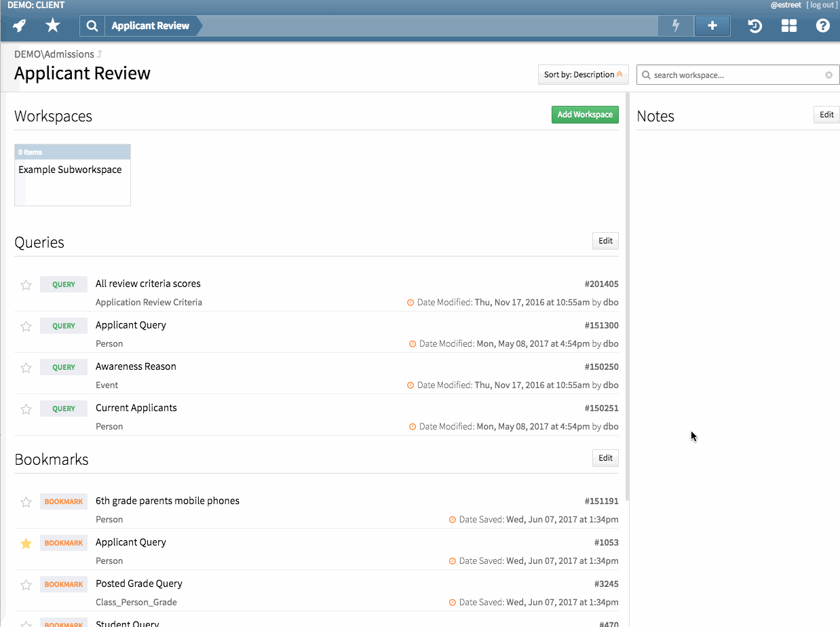The width and height of the screenshot is (840, 627).
Task: Click the search magnifier in the navigation bar
Action: (x=92, y=25)
